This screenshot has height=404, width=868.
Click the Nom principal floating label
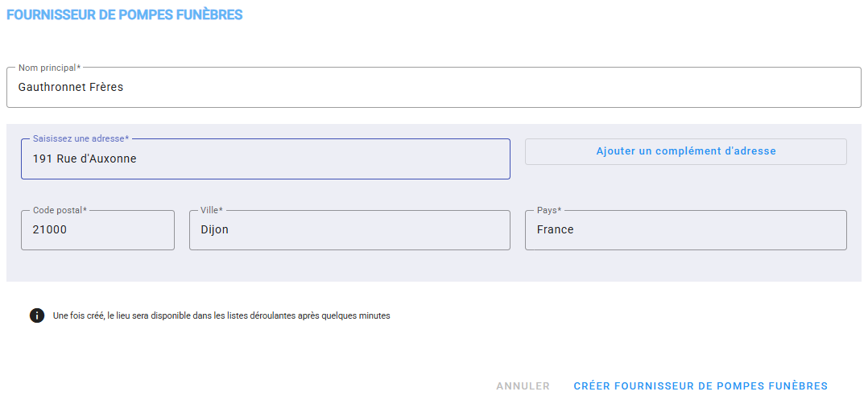(49, 68)
